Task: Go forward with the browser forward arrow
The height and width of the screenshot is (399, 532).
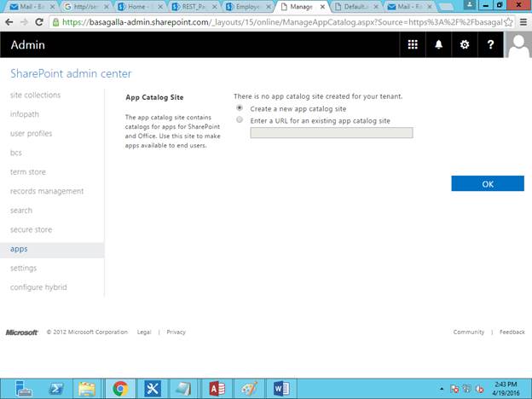Action: click(x=24, y=22)
